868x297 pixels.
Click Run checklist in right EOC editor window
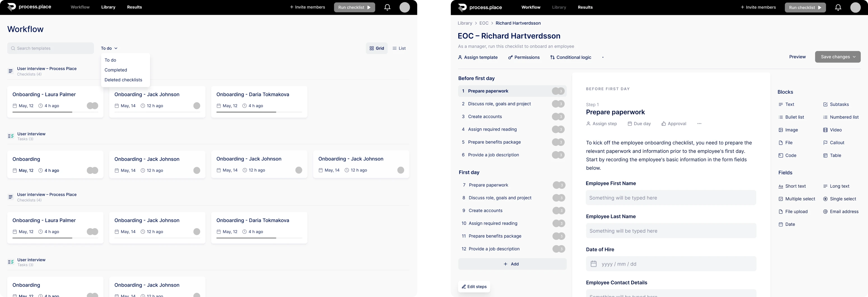(805, 7)
